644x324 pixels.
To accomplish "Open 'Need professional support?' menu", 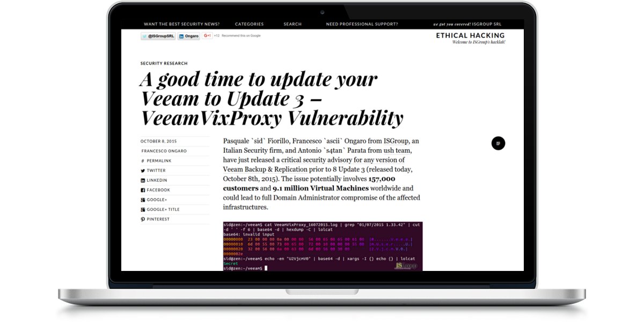I will pyautogui.click(x=362, y=24).
